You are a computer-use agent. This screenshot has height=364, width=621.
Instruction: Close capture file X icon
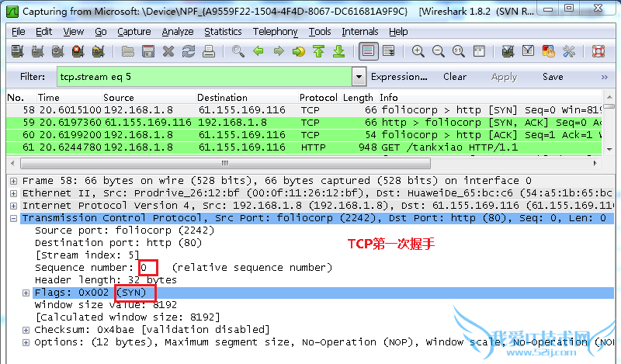168,51
